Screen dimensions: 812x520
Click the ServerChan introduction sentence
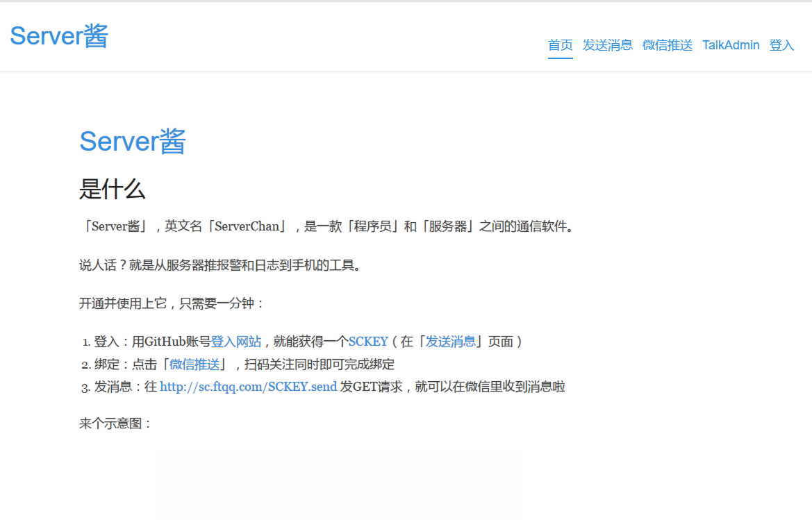(x=326, y=226)
